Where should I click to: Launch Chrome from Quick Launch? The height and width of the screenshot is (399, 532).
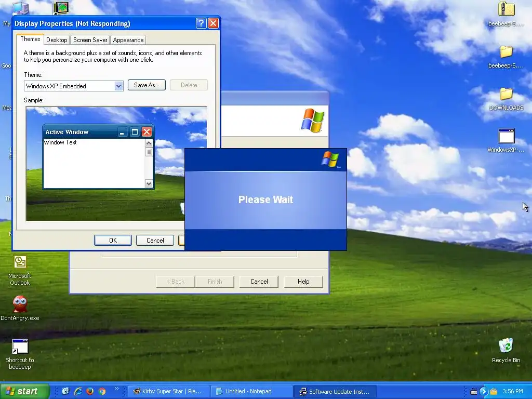[102, 391]
